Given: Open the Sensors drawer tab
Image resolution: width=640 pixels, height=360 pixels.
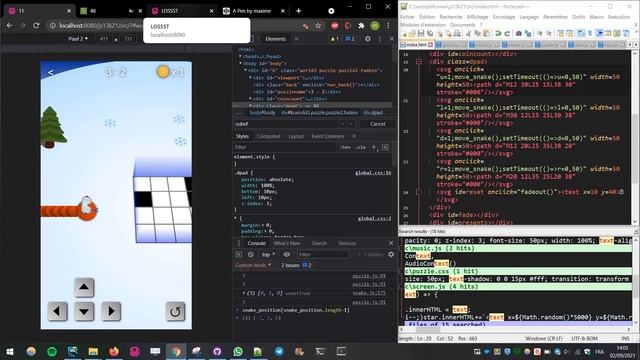Looking at the screenshot, I should tap(347, 243).
